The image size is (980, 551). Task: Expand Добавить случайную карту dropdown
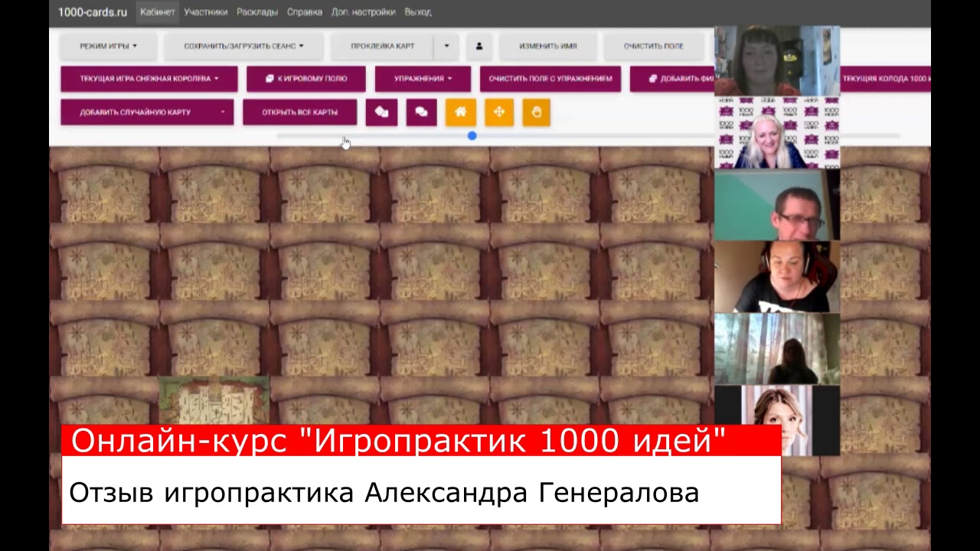coord(147,112)
